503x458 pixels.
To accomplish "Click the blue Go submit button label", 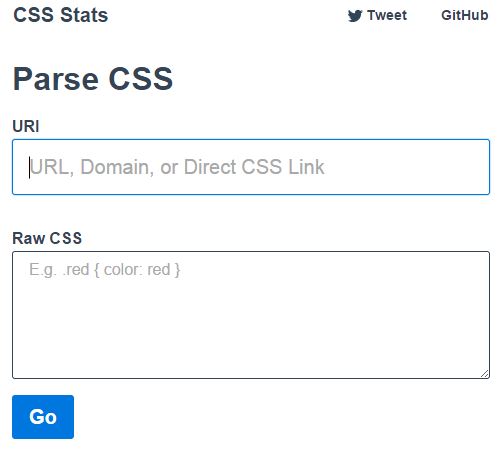I will [x=43, y=417].
